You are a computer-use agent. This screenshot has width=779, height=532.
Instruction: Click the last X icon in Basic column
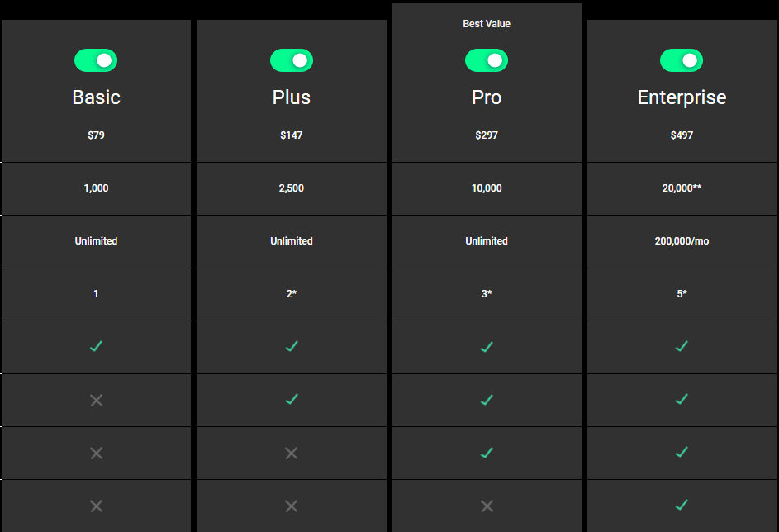click(97, 506)
